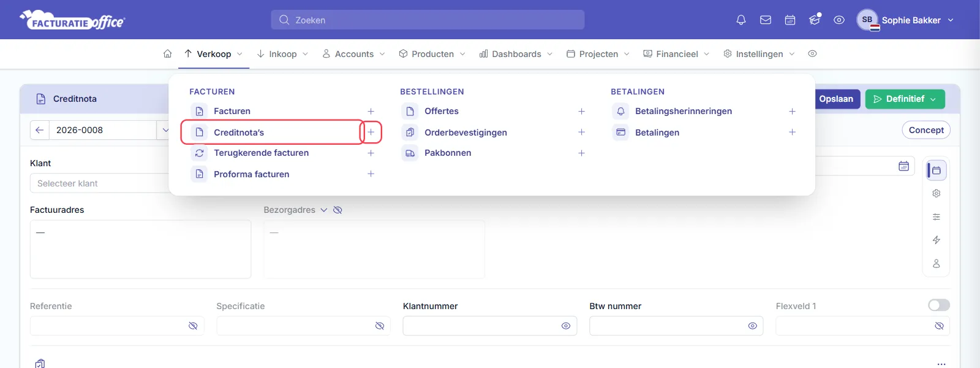
Task: Toggle the eye icon in top header
Action: tap(839, 20)
